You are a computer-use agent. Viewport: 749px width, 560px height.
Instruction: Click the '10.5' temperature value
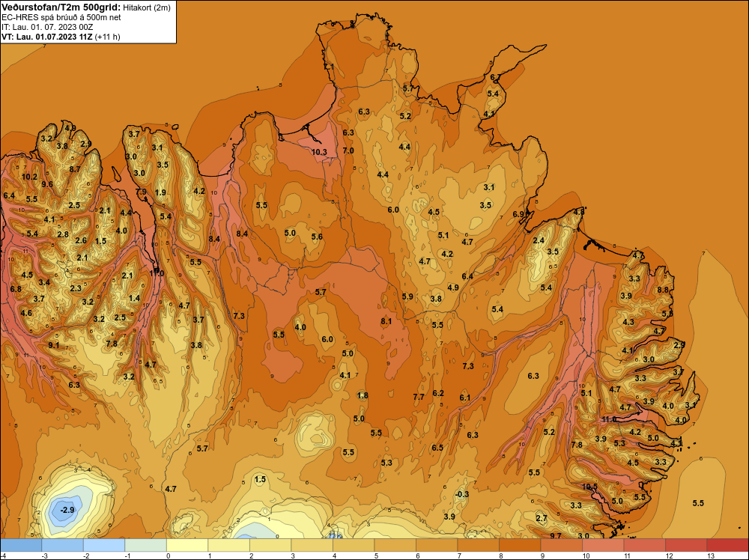click(590, 487)
